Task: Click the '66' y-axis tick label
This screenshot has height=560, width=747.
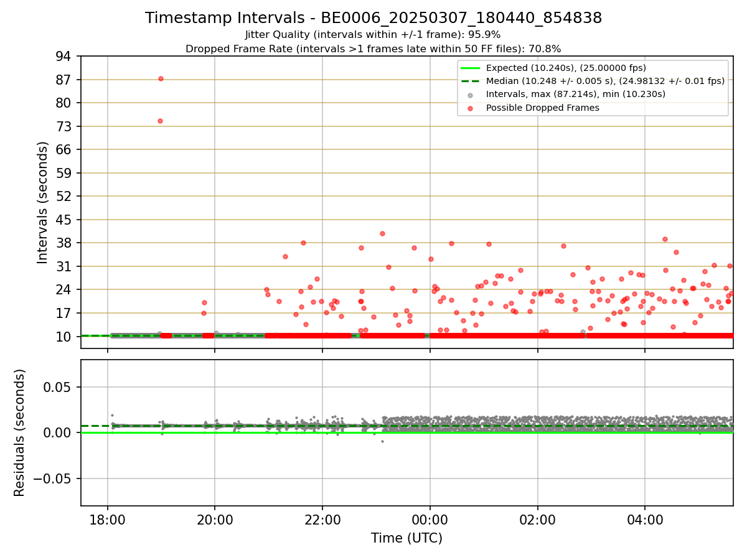Action: pyautogui.click(x=64, y=150)
